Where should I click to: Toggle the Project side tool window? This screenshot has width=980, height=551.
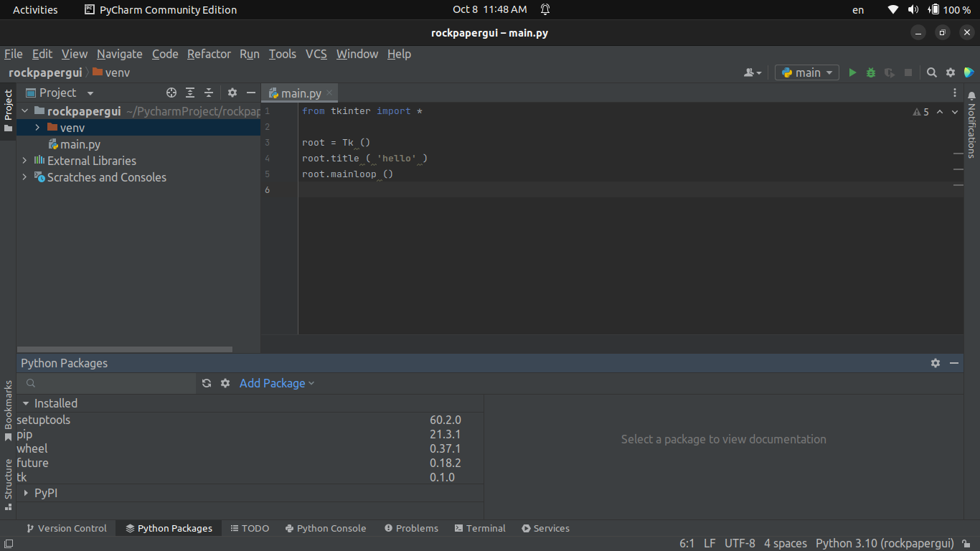8,111
